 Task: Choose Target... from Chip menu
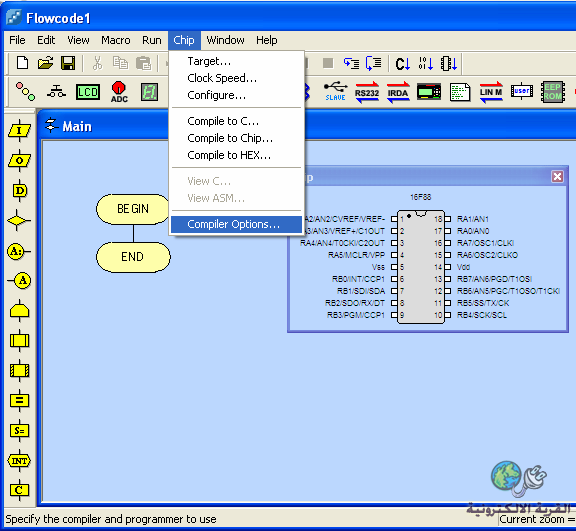pyautogui.click(x=236, y=61)
